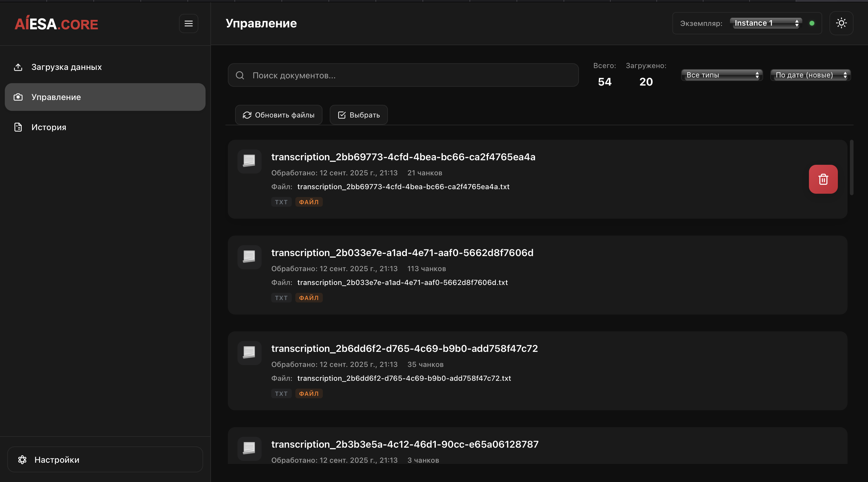Viewport: 868px width, 482px height.
Task: Click the red trash delete icon
Action: click(823, 179)
